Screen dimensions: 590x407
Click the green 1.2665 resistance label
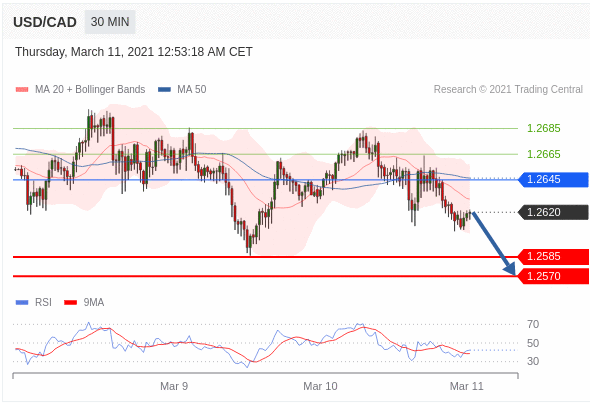[543, 154]
